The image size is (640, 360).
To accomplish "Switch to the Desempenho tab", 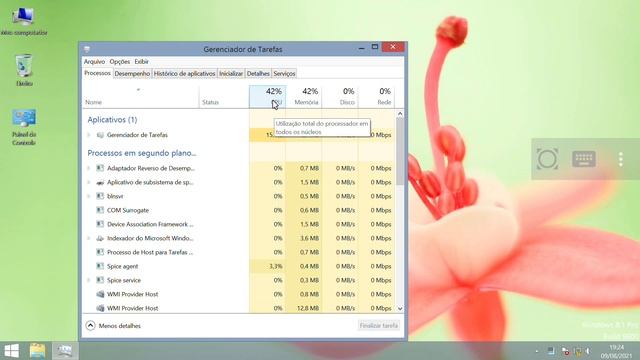I will (x=132, y=73).
